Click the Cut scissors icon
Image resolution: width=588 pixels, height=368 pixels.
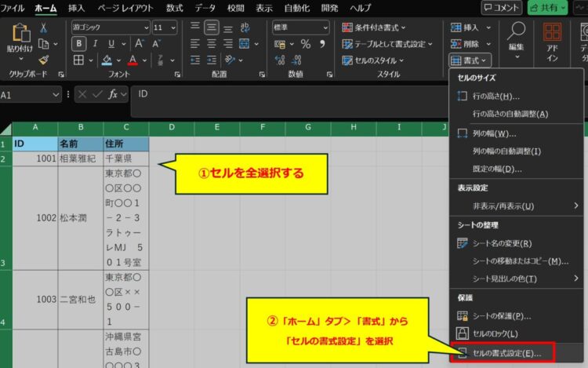coord(43,27)
